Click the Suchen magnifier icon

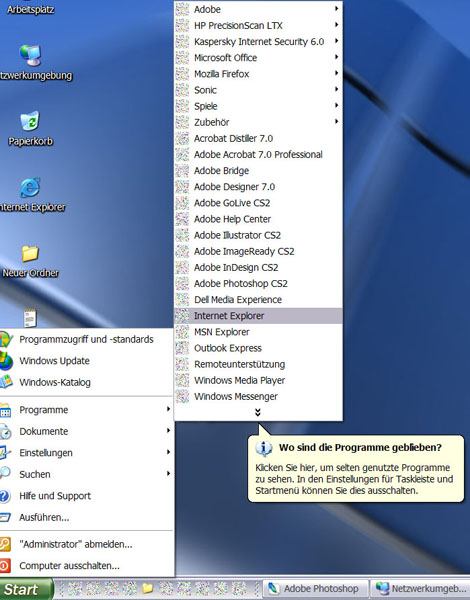point(5,474)
